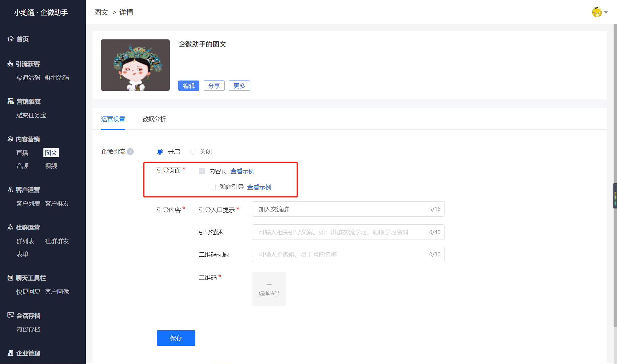Click the 社群运营 group icon

10,227
